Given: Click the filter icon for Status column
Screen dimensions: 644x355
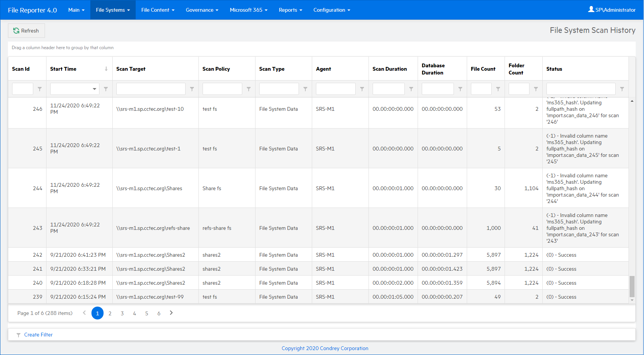Looking at the screenshot, I should coord(622,89).
